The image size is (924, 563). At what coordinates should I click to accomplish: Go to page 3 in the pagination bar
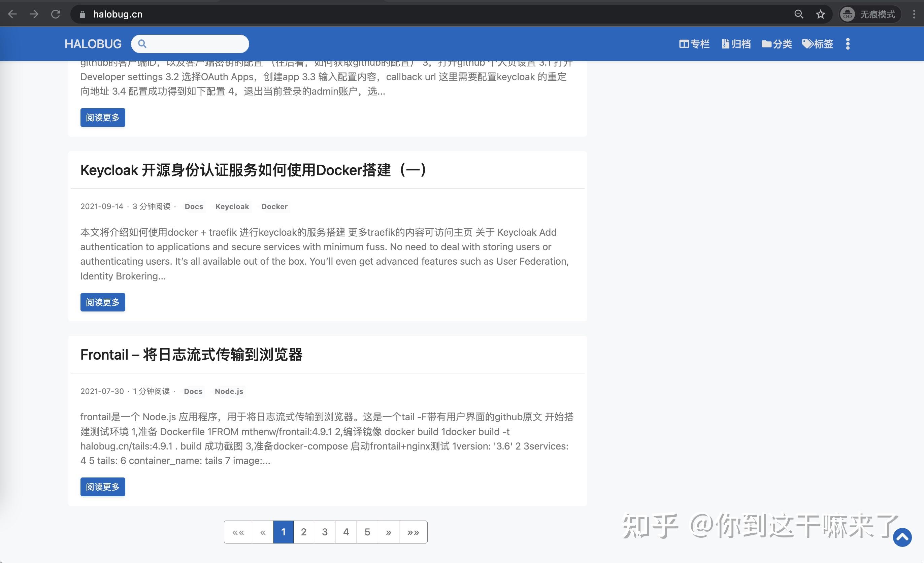(x=324, y=531)
